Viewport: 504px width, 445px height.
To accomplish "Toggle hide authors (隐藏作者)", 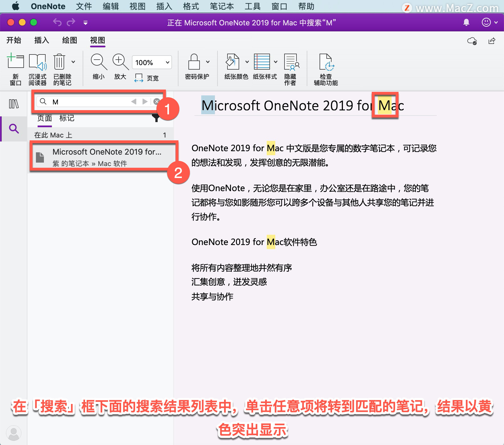I will 291,69.
